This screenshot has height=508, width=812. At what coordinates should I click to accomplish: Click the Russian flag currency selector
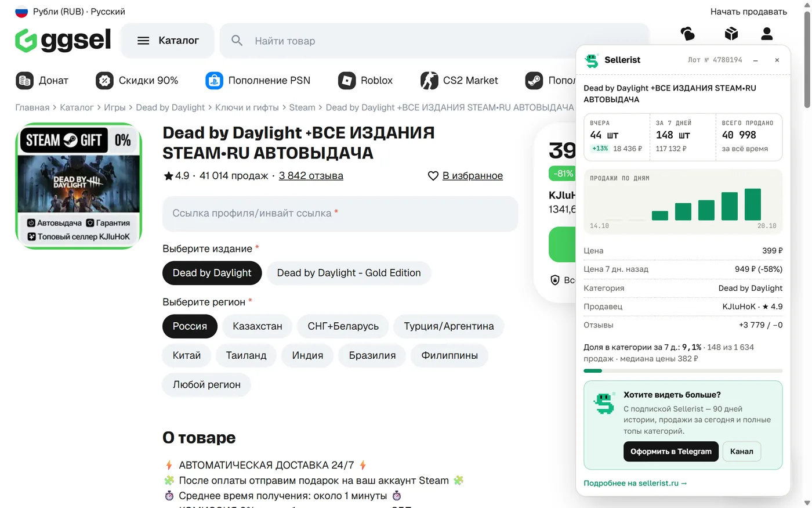pyautogui.click(x=21, y=12)
